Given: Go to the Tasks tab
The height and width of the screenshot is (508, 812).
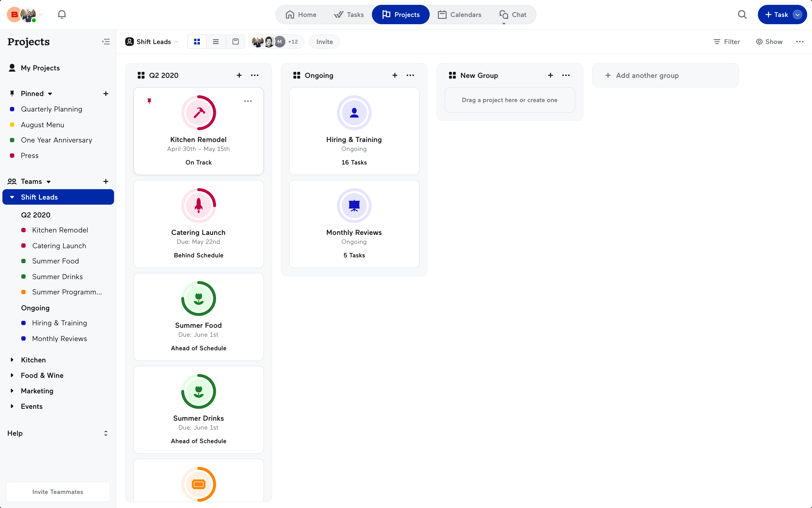Looking at the screenshot, I should tap(349, 15).
